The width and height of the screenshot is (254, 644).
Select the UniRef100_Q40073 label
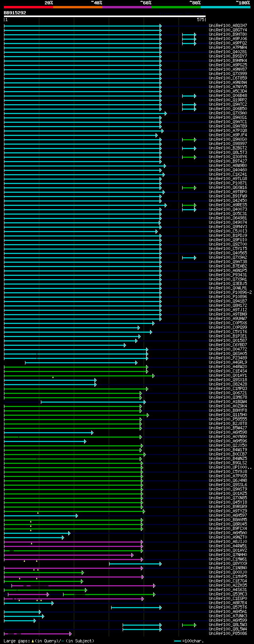point(228,209)
